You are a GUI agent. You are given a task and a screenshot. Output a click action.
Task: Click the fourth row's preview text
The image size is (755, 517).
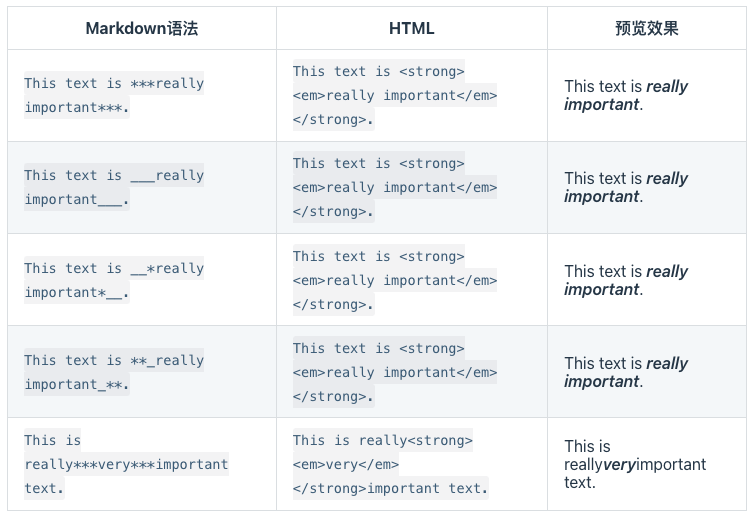(625, 372)
